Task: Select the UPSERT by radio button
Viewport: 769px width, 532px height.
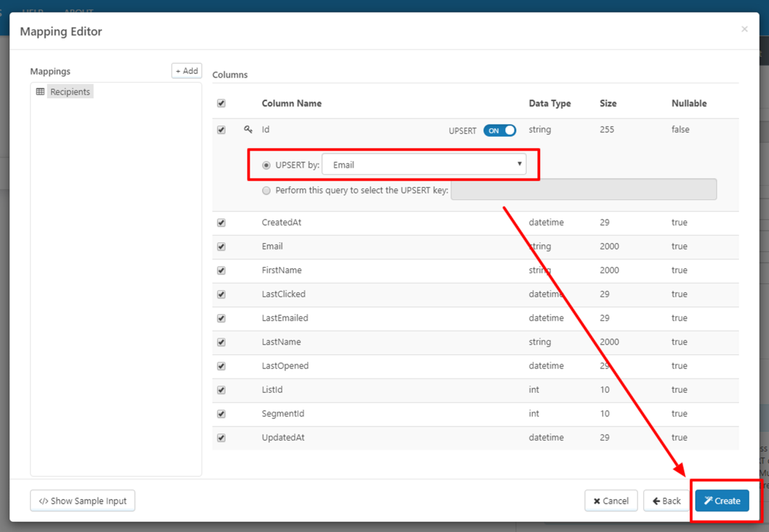Action: tap(267, 165)
